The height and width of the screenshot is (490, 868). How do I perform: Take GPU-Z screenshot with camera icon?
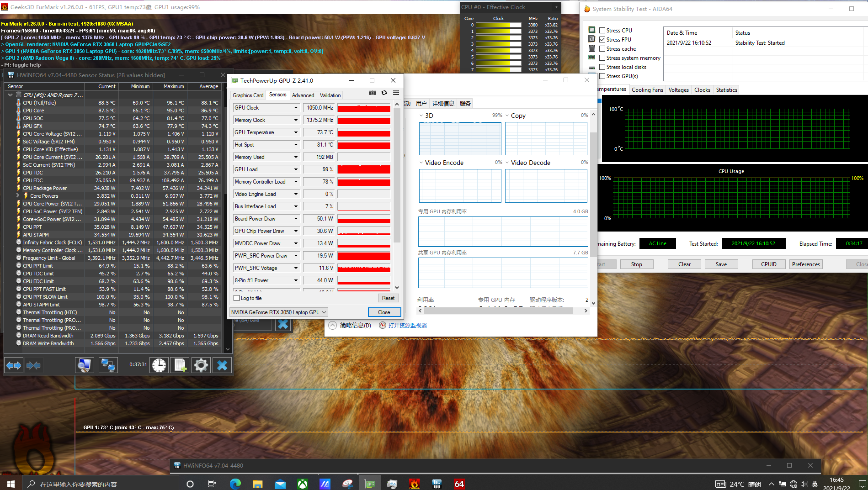click(x=373, y=93)
